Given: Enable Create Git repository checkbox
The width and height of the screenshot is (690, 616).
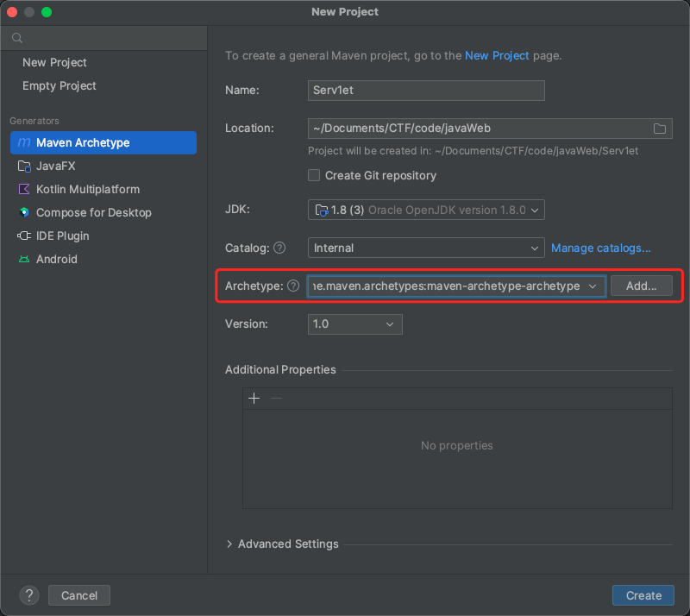Looking at the screenshot, I should coord(315,176).
